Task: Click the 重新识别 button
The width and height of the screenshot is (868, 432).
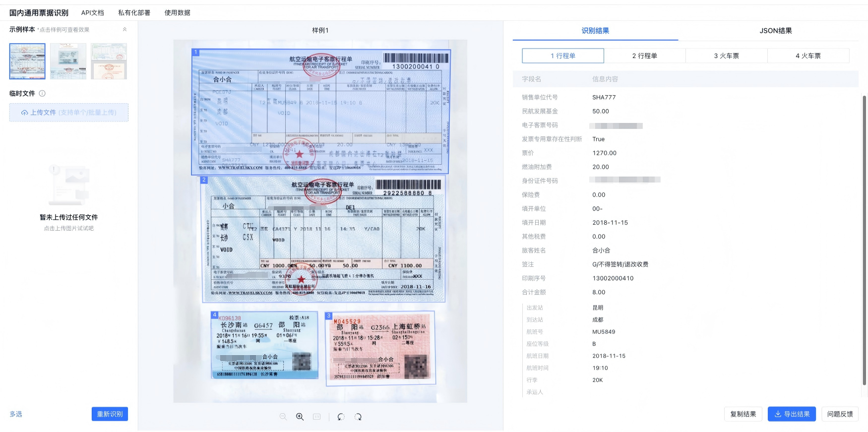Action: pos(110,414)
